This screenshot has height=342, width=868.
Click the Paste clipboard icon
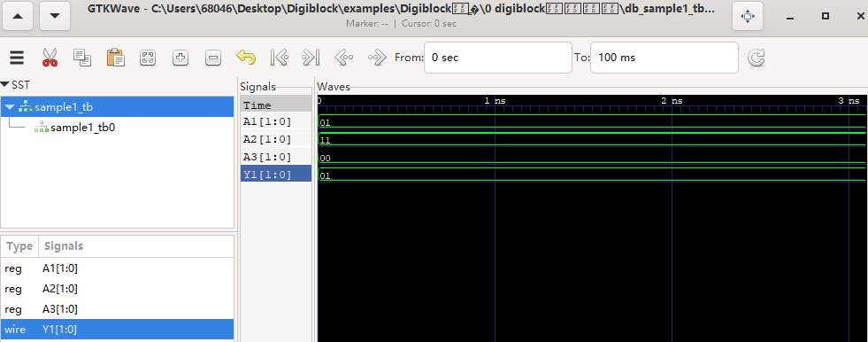(x=115, y=58)
